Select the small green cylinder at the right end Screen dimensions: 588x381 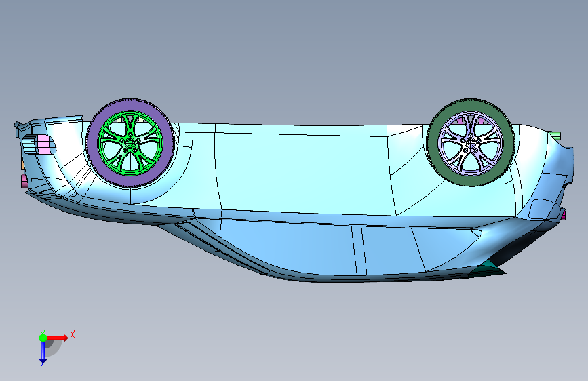pos(555,136)
